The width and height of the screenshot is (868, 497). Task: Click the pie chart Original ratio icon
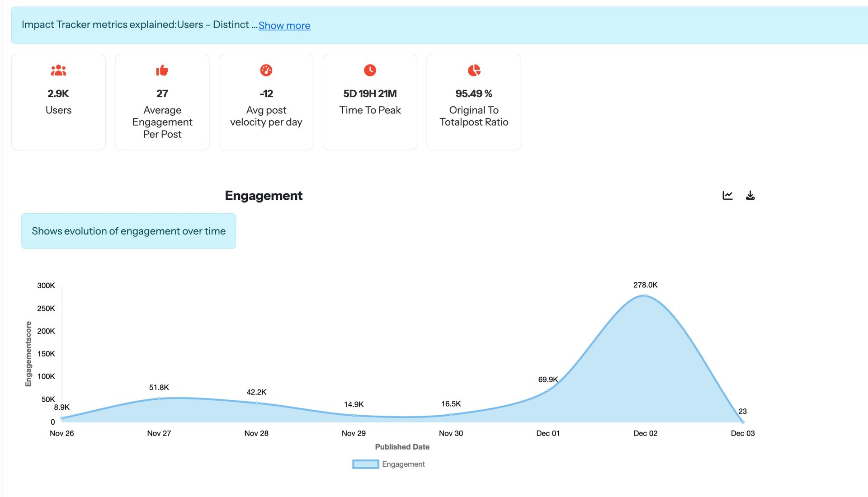[x=474, y=70]
